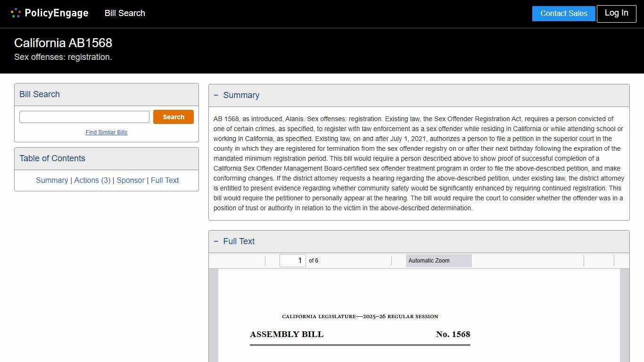This screenshot has height=362, width=644.
Task: Click the PDF page number field
Action: 292,260
